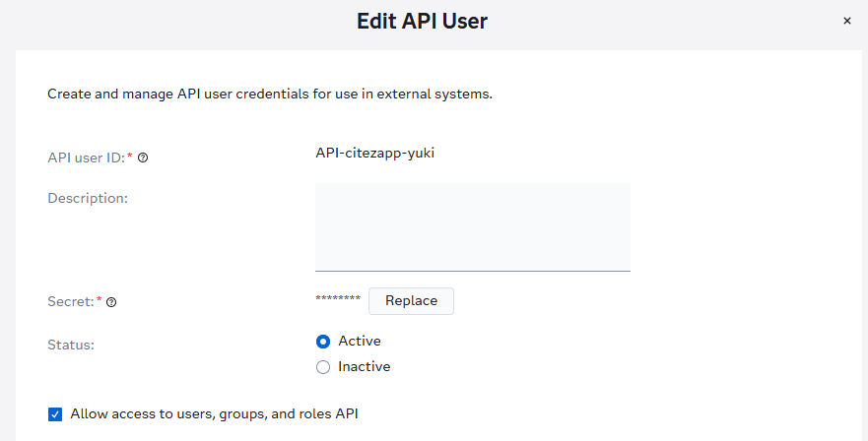Click the Secret field label
The image size is (868, 441).
71,301
